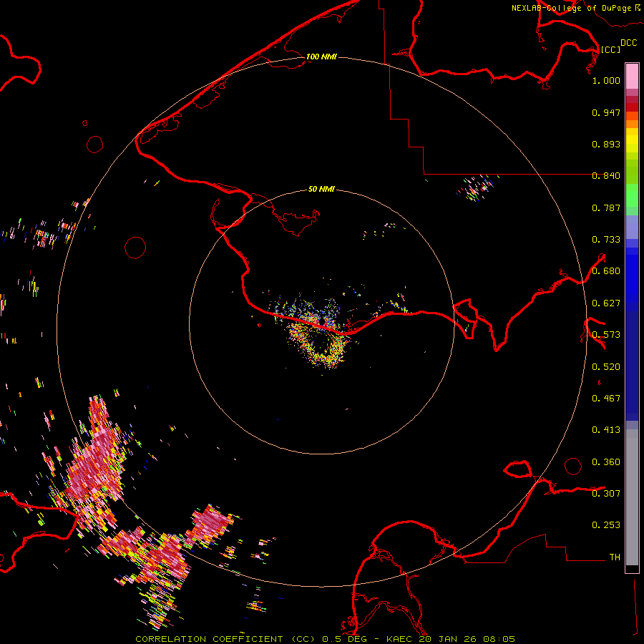Click the 0.840 scale value
The width and height of the screenshot is (644, 644).
[x=606, y=176]
